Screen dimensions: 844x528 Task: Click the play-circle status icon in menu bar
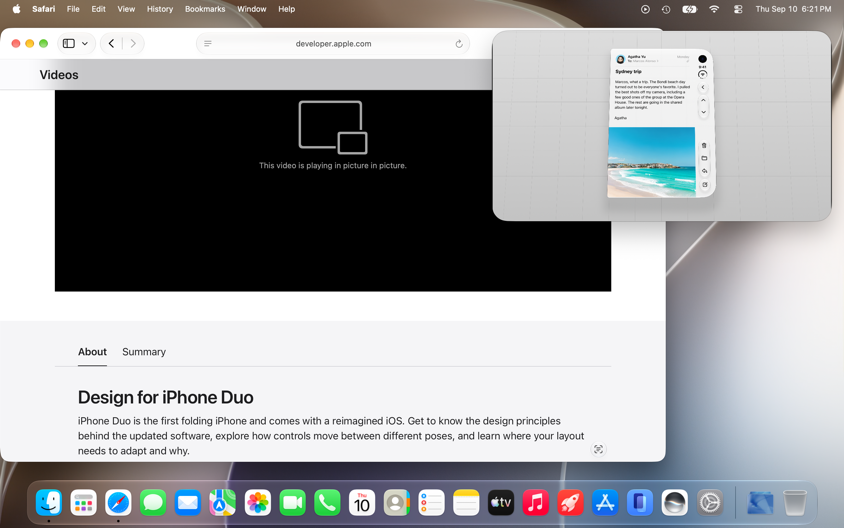pos(645,9)
